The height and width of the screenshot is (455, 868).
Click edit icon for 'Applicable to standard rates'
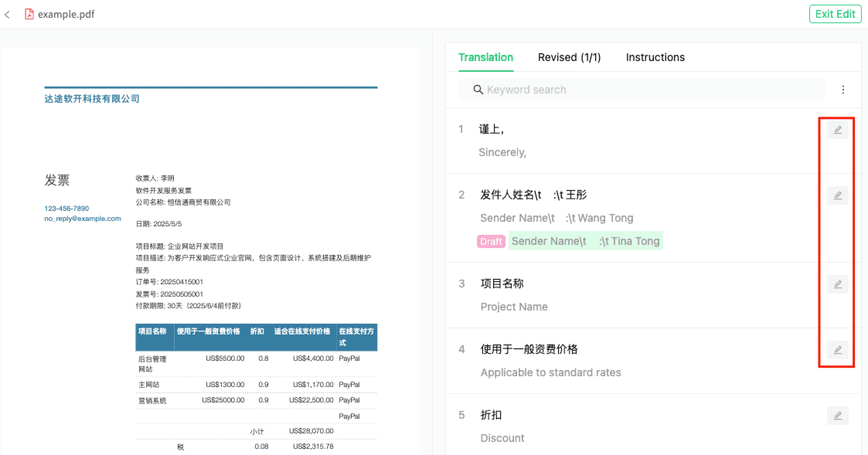(837, 350)
